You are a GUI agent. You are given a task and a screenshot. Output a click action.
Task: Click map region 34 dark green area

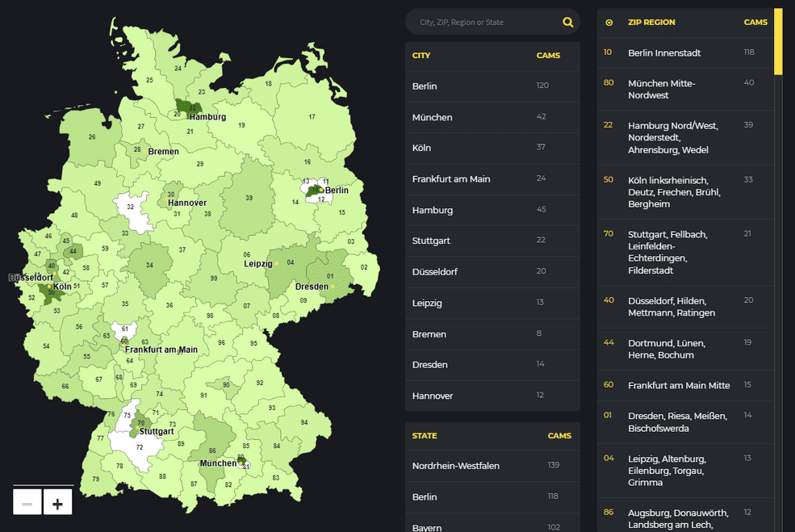click(150, 266)
